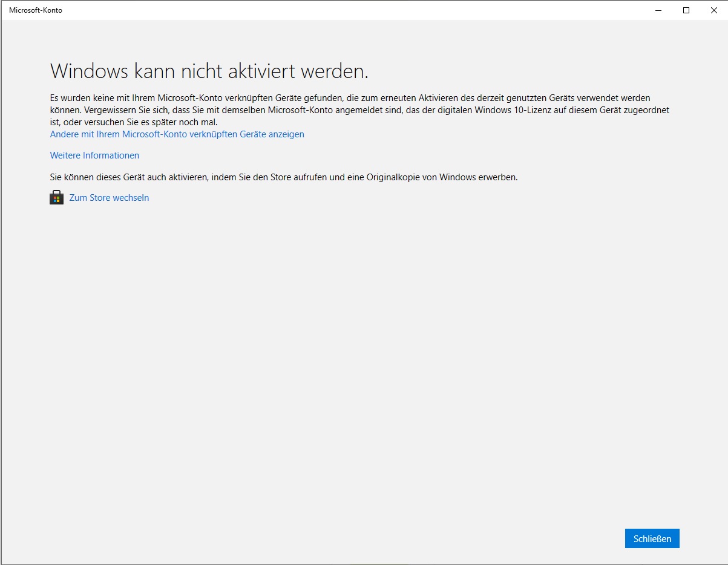The height and width of the screenshot is (565, 728).
Task: Minimize the Microsoft-Konto window
Action: [x=658, y=10]
